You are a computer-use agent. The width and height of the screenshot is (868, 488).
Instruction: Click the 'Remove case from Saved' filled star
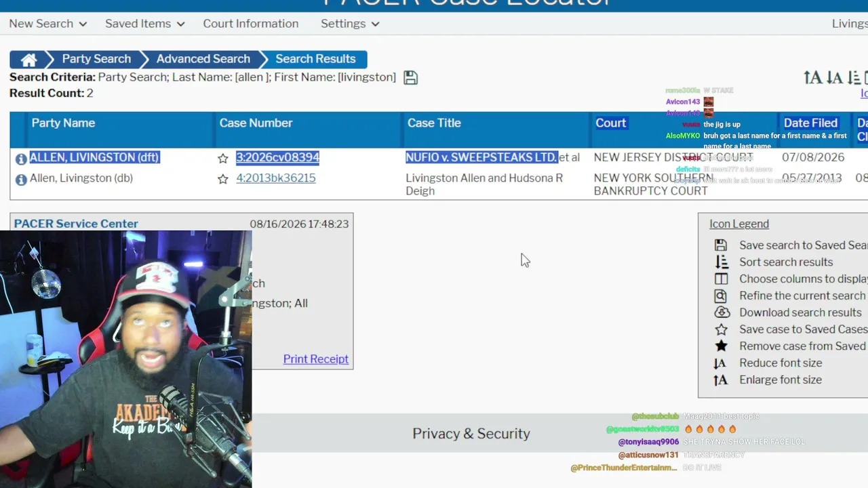coord(721,346)
